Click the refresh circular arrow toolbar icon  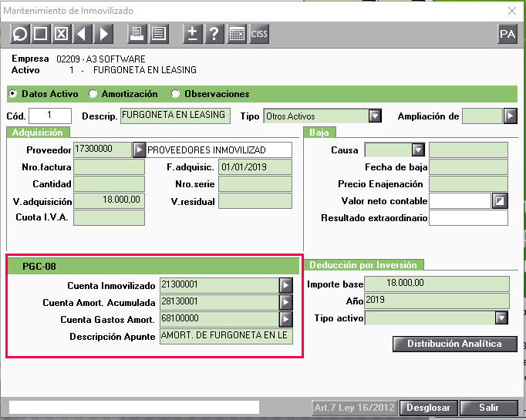pos(20,34)
